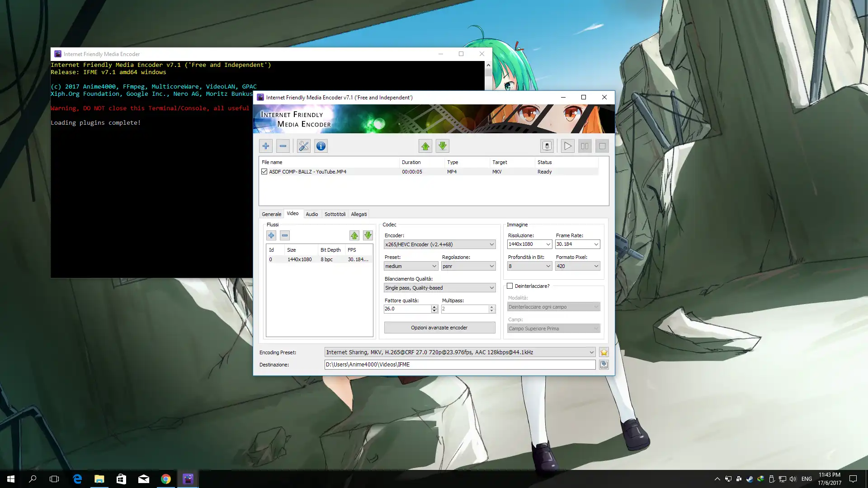Click the add file plus icon

point(266,146)
